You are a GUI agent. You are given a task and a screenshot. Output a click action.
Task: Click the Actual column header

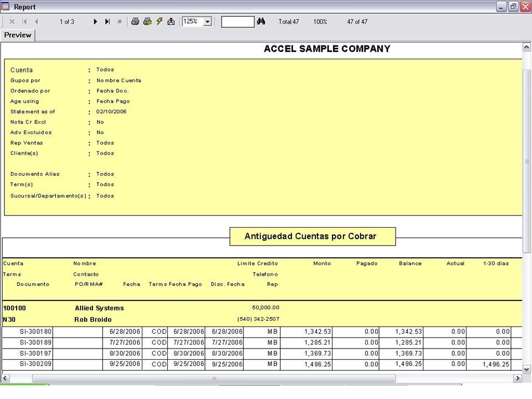point(456,263)
